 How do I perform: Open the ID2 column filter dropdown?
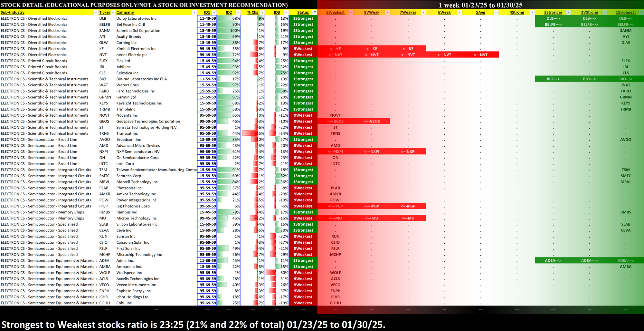238,12
